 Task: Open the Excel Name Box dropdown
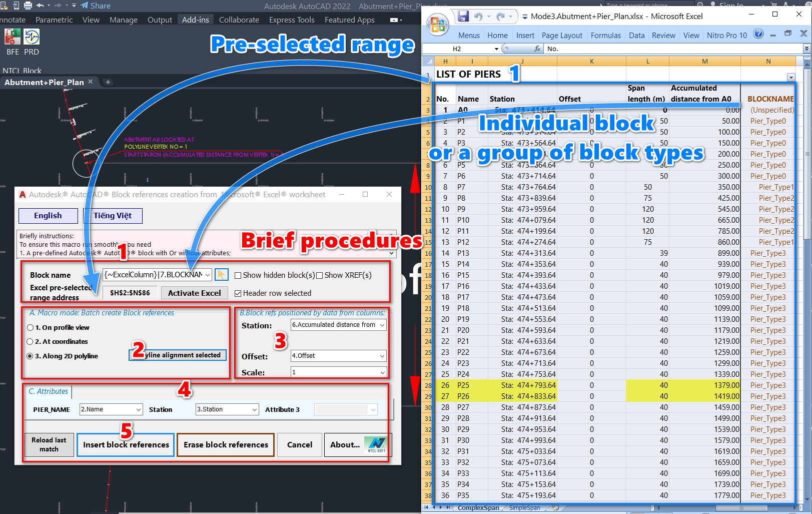click(496, 49)
